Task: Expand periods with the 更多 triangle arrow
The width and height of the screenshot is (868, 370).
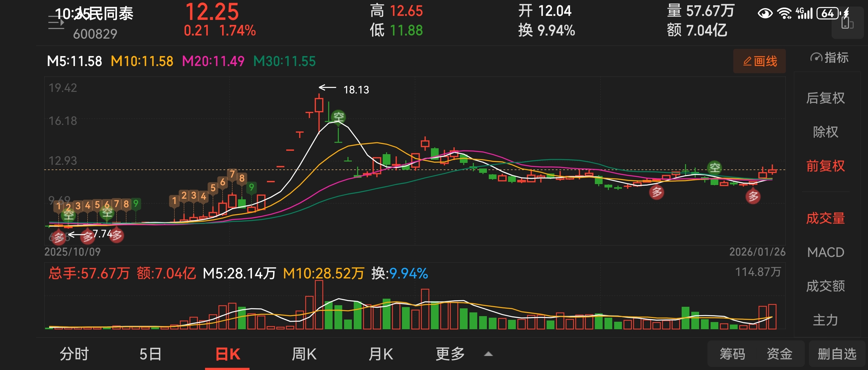Action: (x=488, y=354)
